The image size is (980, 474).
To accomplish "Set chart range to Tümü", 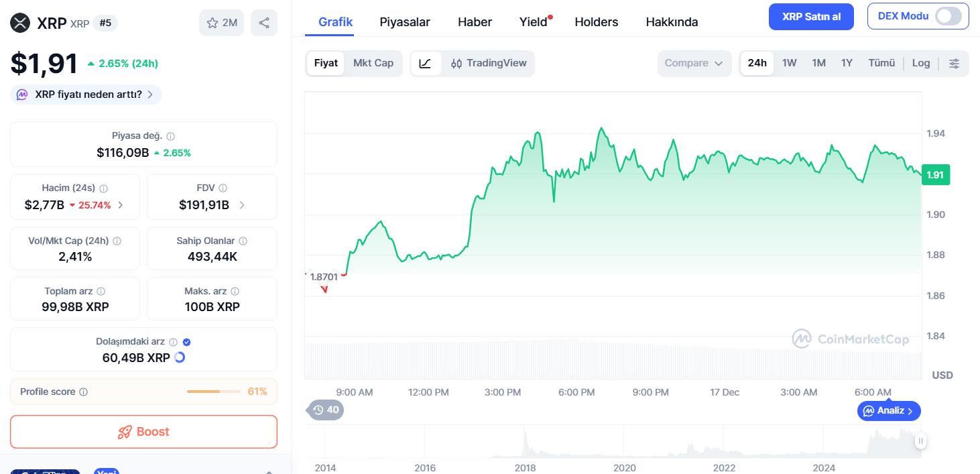I will tap(881, 63).
